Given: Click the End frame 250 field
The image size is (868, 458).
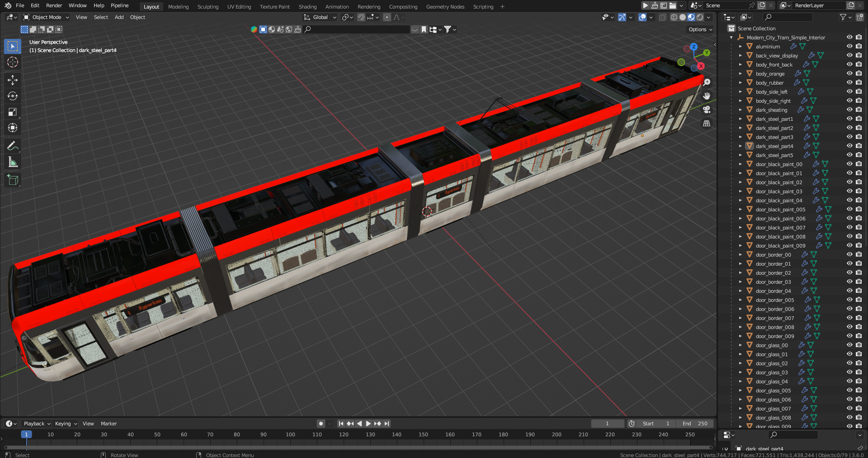Looking at the screenshot, I should click(x=695, y=424).
